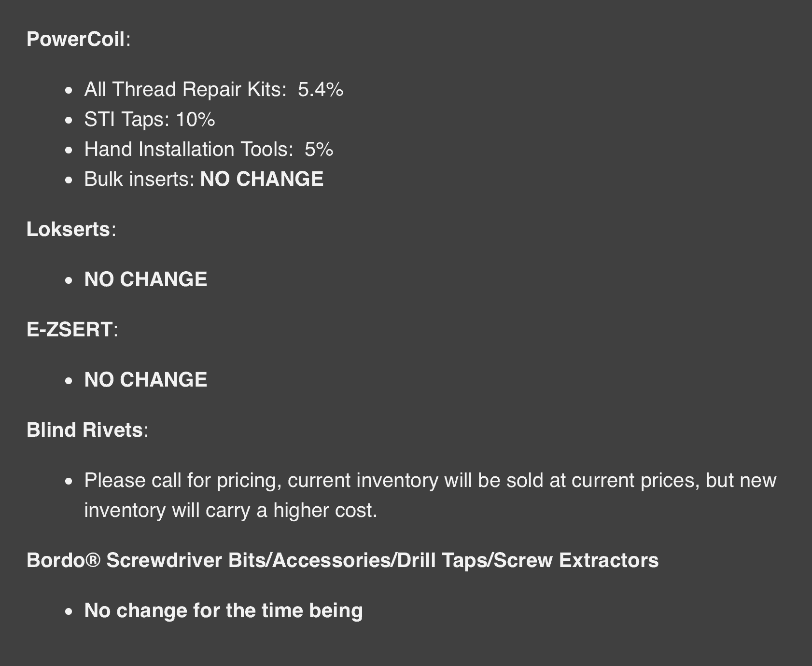This screenshot has height=666, width=812.
Task: Click the Bordo Screwdriver Bits heading
Action: pos(342,560)
